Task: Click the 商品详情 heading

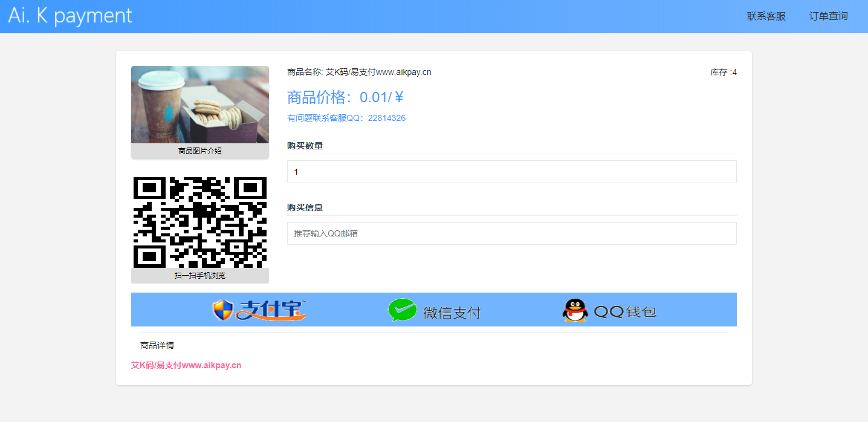Action: 157,345
